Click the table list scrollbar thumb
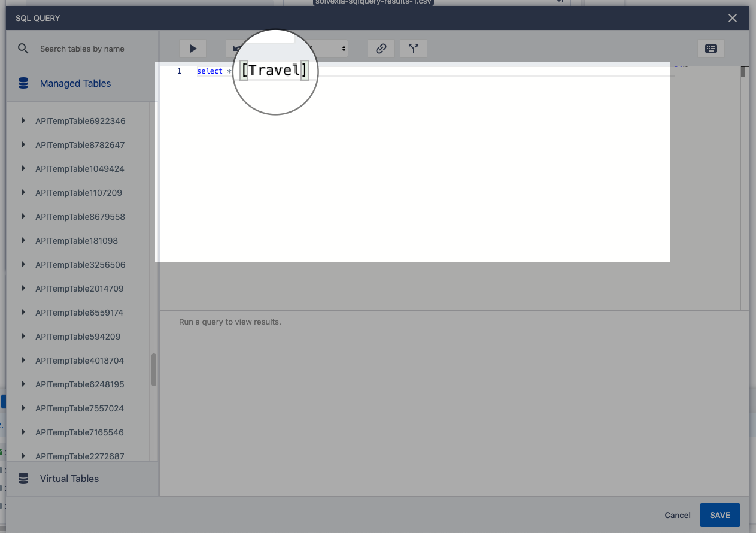Viewport: 756px width, 533px height. [154, 370]
